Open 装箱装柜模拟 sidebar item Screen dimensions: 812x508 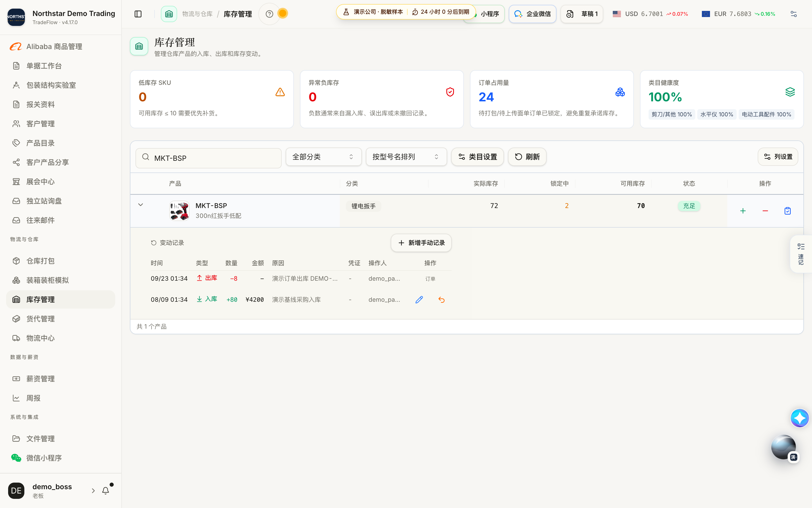tap(60, 280)
